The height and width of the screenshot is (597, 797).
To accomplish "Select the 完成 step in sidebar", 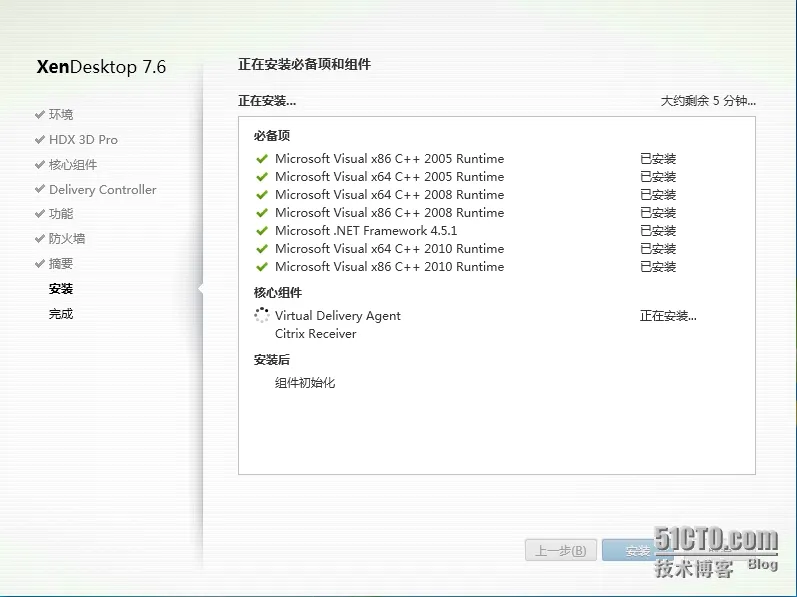I will tap(61, 313).
